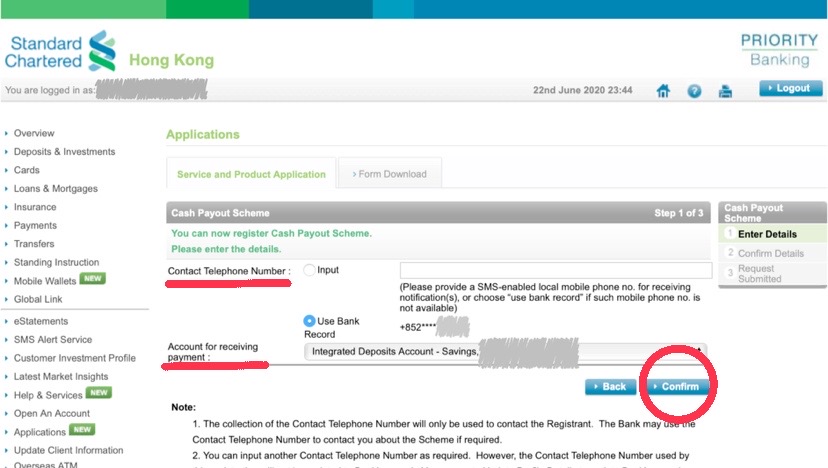Viewport: 828px width, 468px height.
Task: Log out with the Logout button
Action: [791, 88]
